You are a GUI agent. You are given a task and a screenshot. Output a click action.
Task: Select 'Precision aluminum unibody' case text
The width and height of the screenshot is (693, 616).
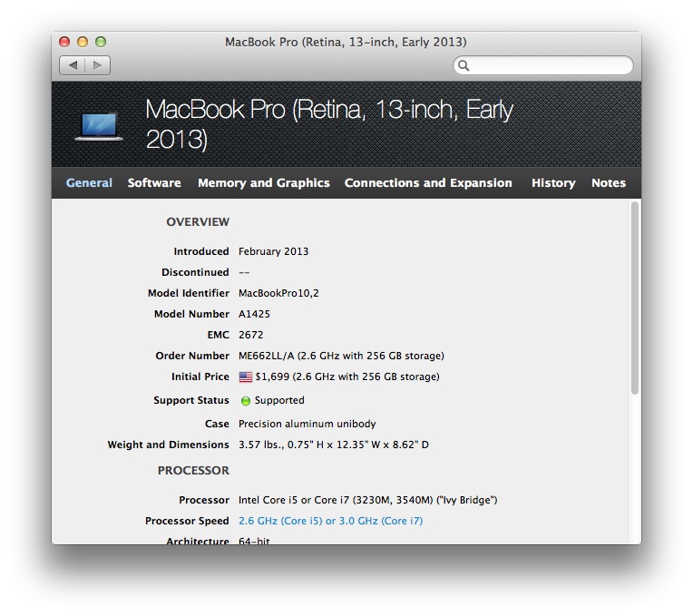point(307,424)
